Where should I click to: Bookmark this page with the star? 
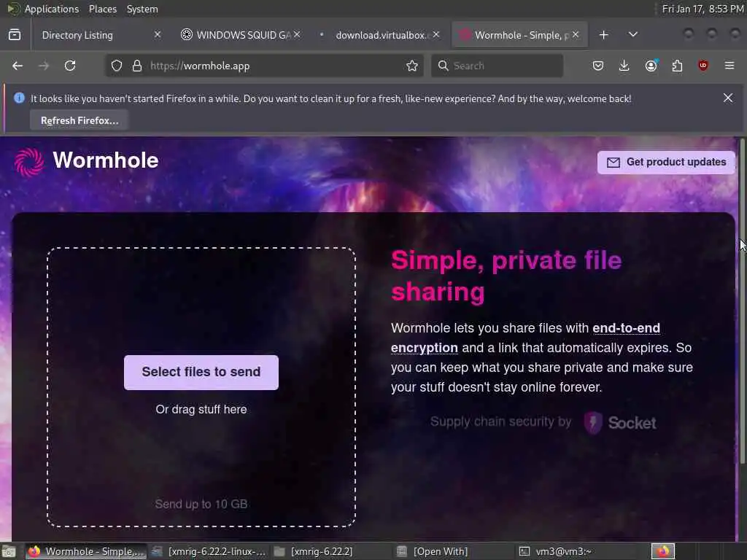pos(412,66)
